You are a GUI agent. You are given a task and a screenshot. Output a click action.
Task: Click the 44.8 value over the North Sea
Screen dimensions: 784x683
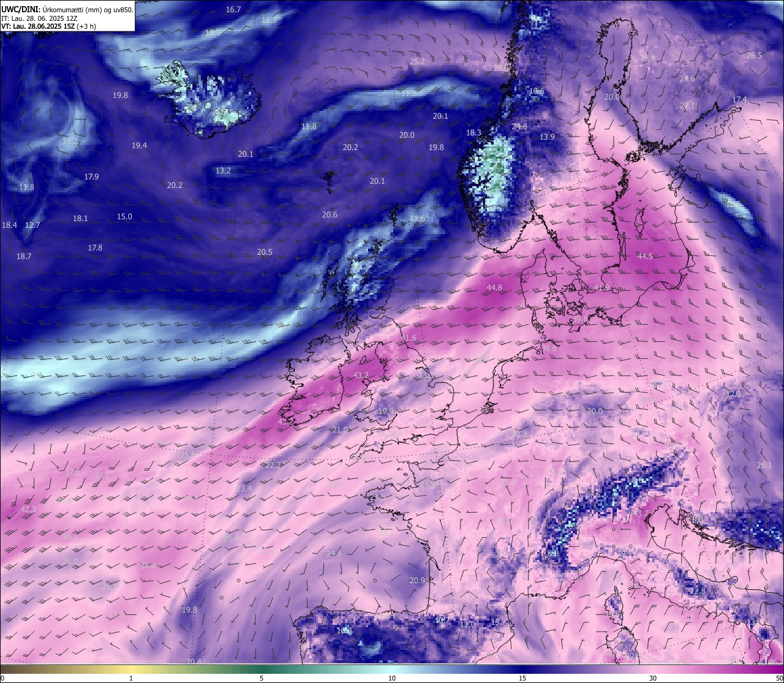494,287
